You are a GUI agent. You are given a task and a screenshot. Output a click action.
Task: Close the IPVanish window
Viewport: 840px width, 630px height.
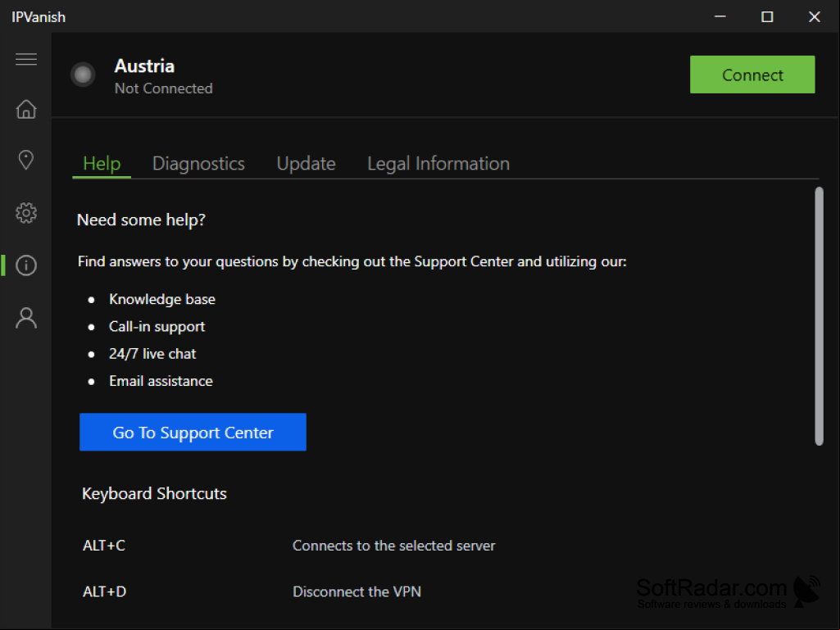point(815,16)
